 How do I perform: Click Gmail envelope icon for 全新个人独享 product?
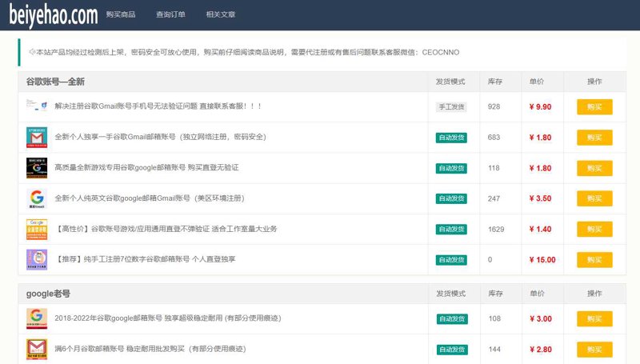pos(37,137)
